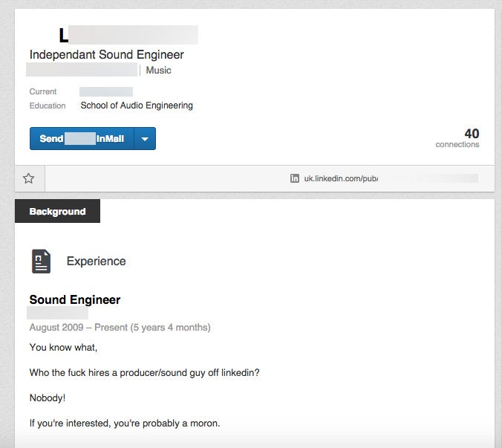Click the star bookmark icon
Viewport: 502px width, 448px height.
coord(29,178)
